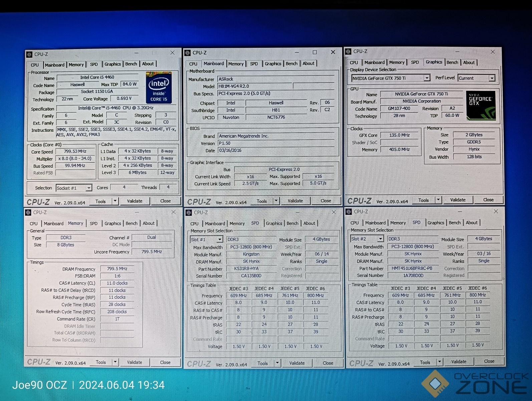Click Close button in Mainboard window
Screen dimensions: 532x401
point(326,200)
